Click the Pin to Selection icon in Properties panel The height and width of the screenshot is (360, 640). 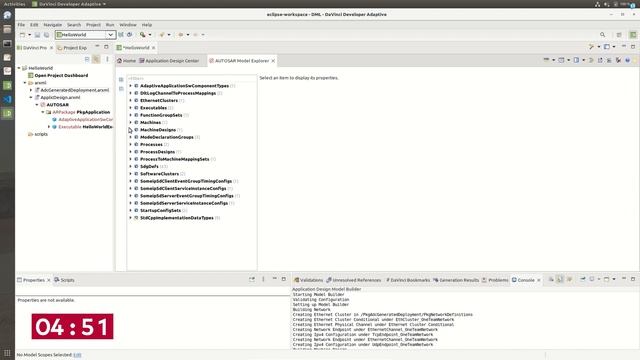(x=252, y=279)
